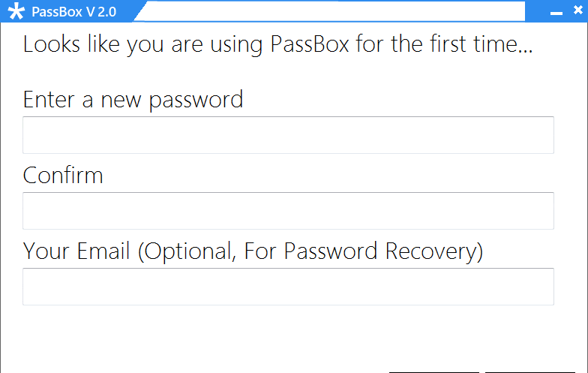588x373 pixels.
Task: Click "Looks like you are using" heading text
Action: pyautogui.click(x=142, y=44)
